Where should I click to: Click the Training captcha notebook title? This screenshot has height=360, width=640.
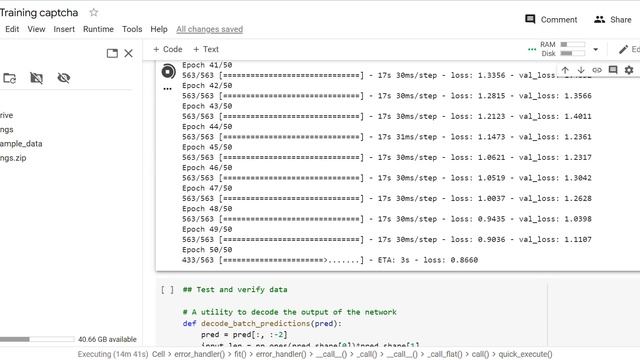pos(39,13)
